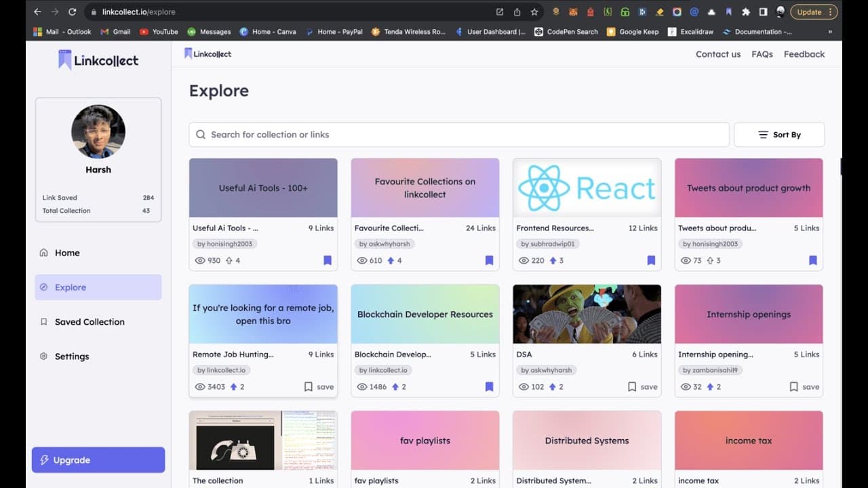The image size is (868, 488).
Task: Click author tag by honisingh2003 on Useful Ai Tools
Action: 226,244
